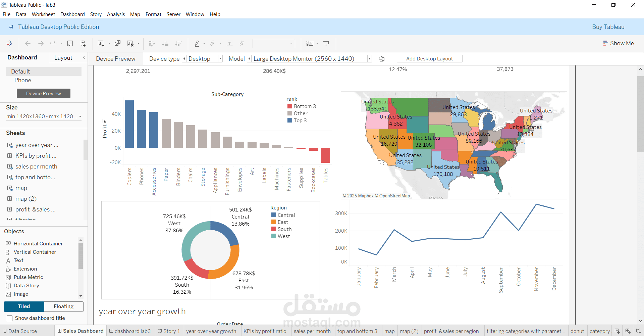This screenshot has width=644, height=336.
Task: Click the Clear Sheet chart-x icon
Action: tap(130, 43)
